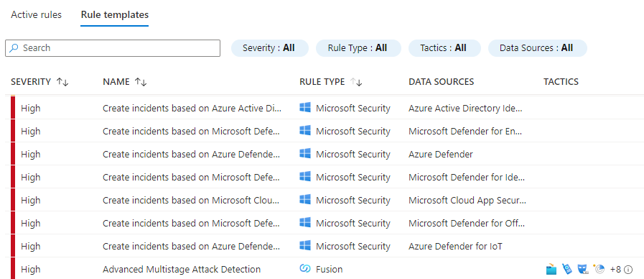Open the Rule Type : All filter
The height and width of the screenshot is (279, 644).
pyautogui.click(x=358, y=48)
